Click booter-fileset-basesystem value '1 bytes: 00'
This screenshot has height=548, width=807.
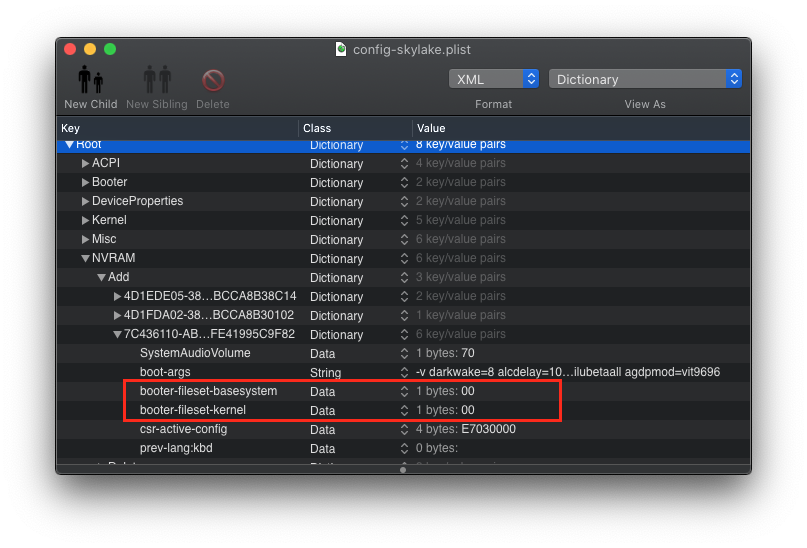click(x=445, y=391)
